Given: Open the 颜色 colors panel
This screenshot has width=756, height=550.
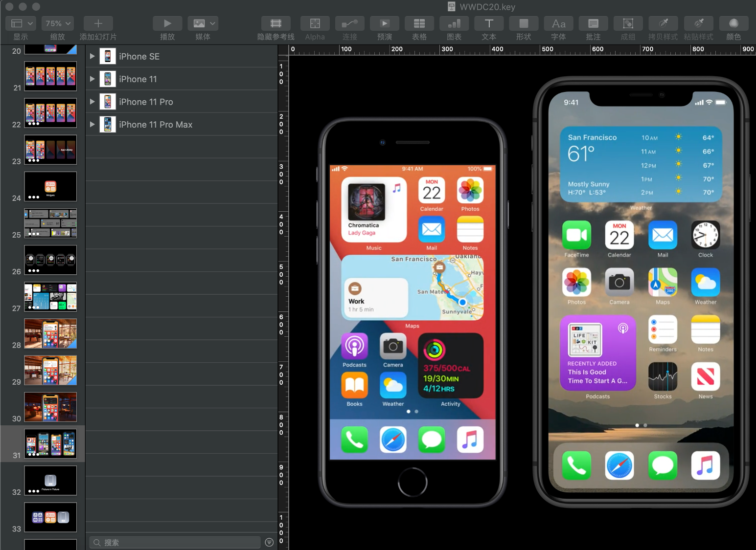Looking at the screenshot, I should 733,23.
